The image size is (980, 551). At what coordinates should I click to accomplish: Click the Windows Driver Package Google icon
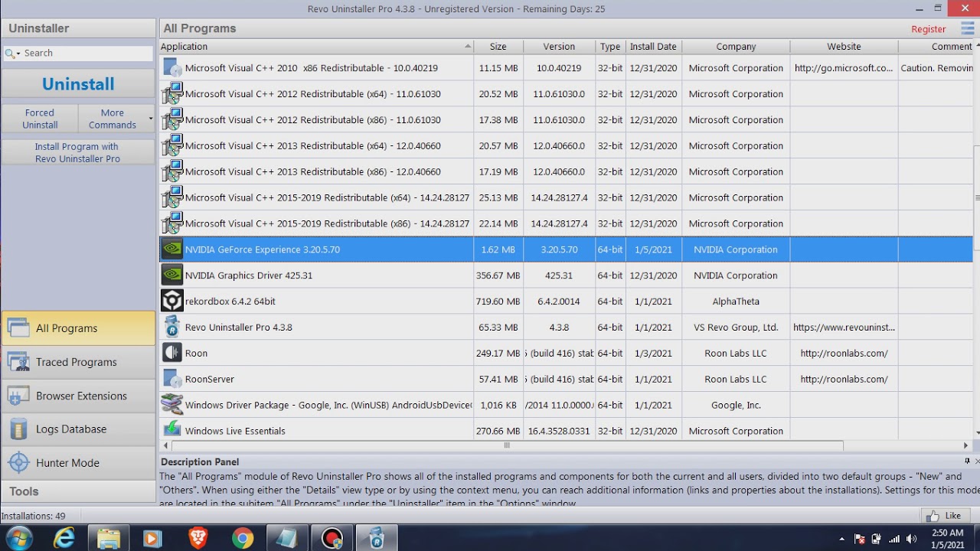172,405
